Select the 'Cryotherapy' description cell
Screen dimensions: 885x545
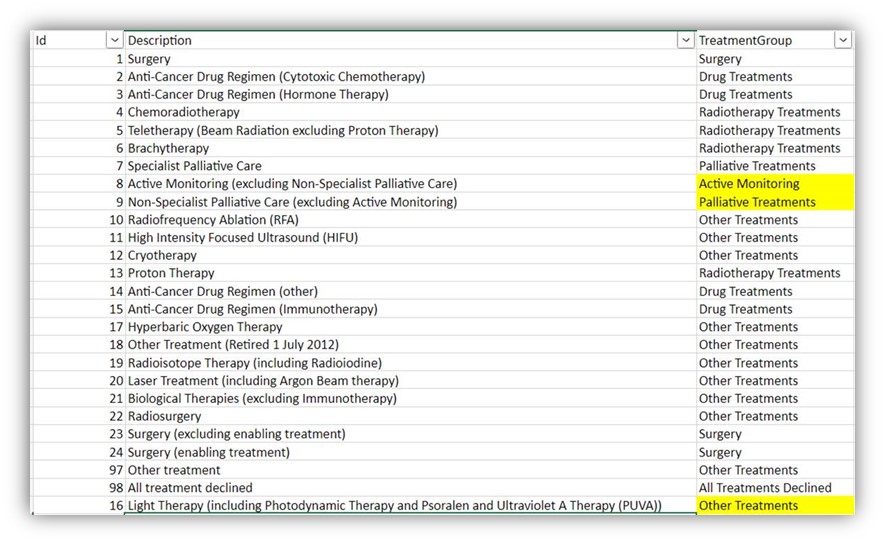410,256
